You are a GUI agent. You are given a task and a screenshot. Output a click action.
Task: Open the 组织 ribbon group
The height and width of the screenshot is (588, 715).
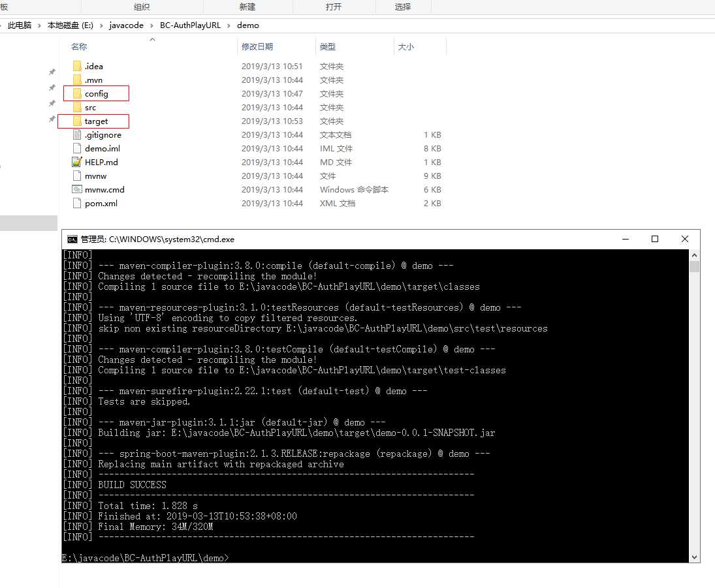click(141, 7)
